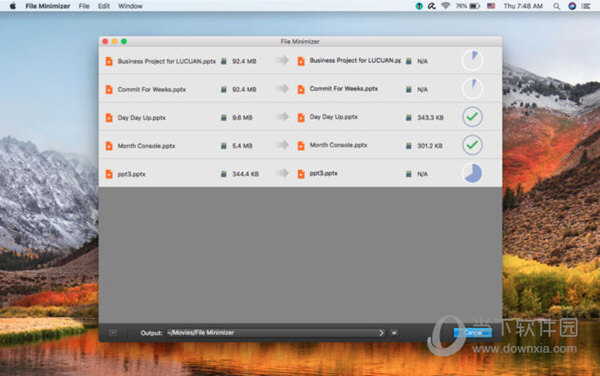Image resolution: width=600 pixels, height=376 pixels.
Task: Click conversion arrow in ppt3.pptx row
Action: [x=282, y=173]
